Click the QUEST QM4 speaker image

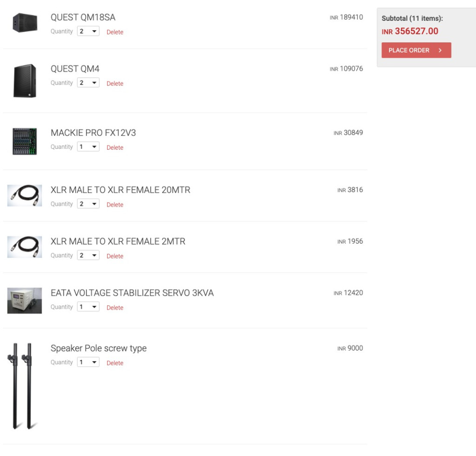click(x=25, y=80)
